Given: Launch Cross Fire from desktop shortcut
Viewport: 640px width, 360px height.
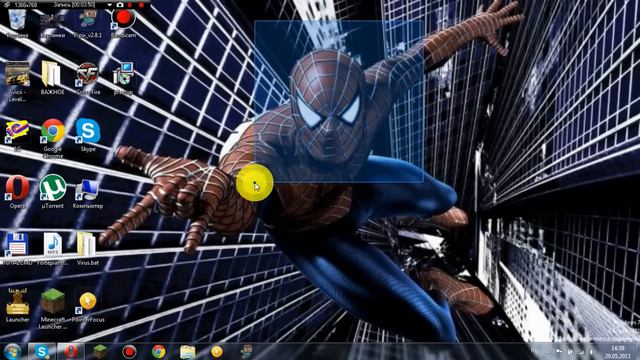Looking at the screenshot, I should pos(88,78).
